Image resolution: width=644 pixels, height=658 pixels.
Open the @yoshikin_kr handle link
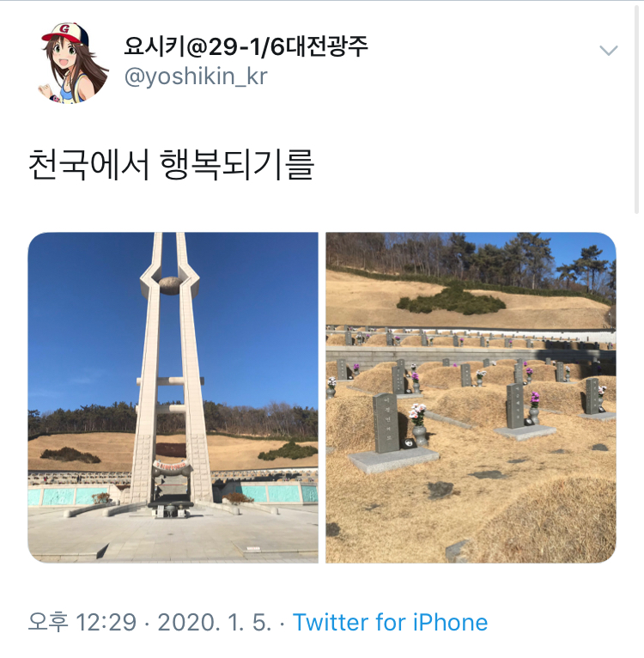196,76
